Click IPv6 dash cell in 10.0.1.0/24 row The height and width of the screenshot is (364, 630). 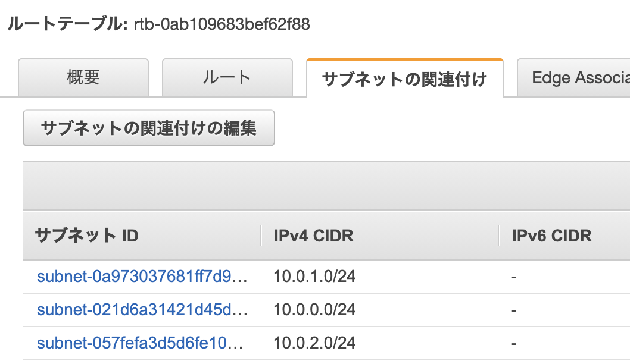513,277
